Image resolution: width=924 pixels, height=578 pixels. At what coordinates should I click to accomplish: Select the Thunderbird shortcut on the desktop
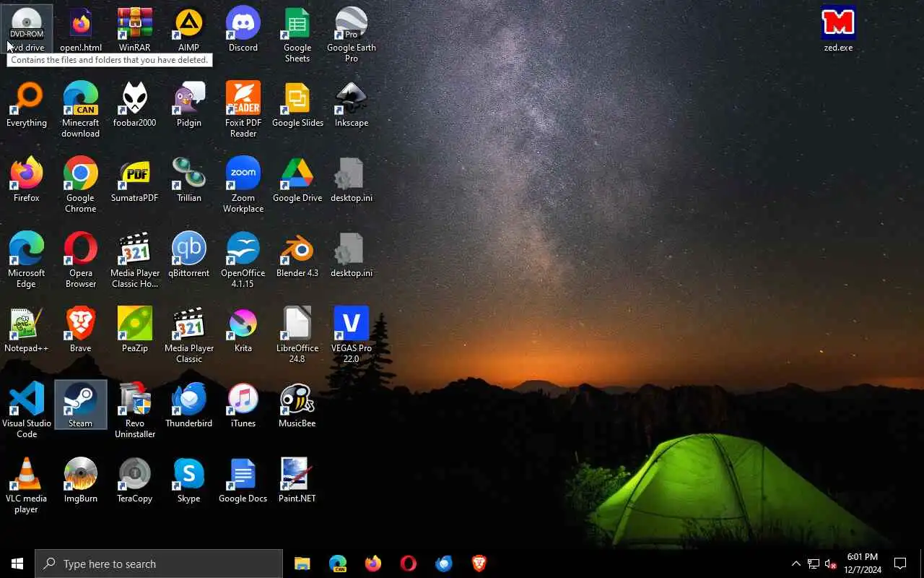pos(188,405)
